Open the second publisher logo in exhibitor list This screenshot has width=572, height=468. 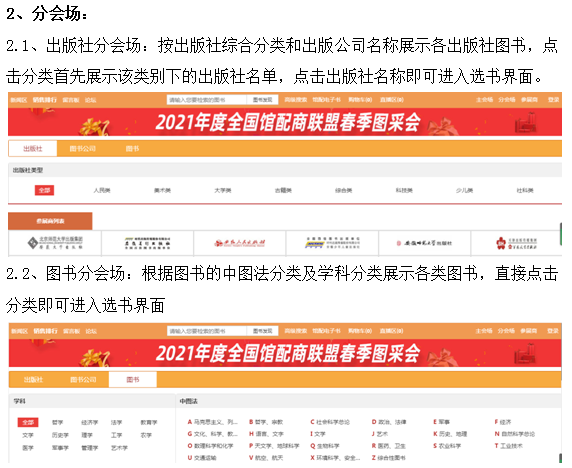[147, 243]
